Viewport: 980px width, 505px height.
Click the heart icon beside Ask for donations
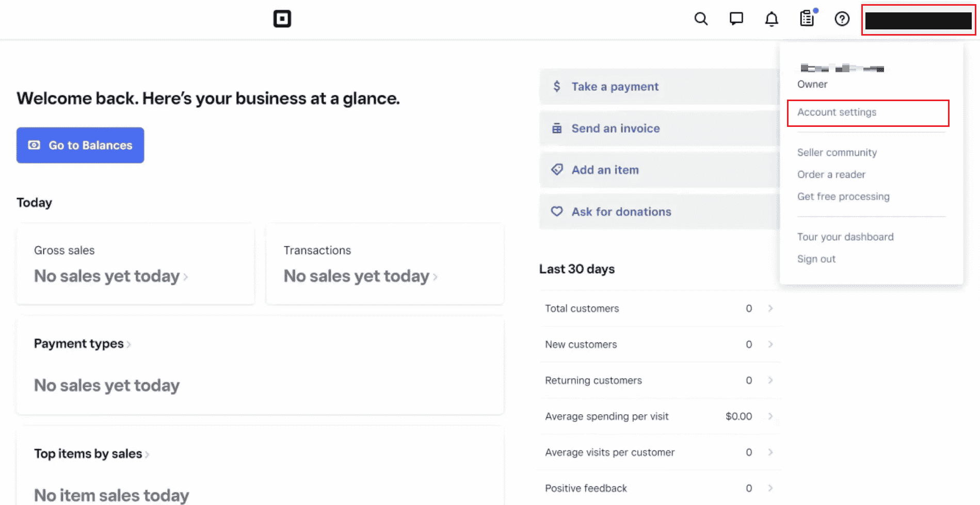tap(557, 211)
